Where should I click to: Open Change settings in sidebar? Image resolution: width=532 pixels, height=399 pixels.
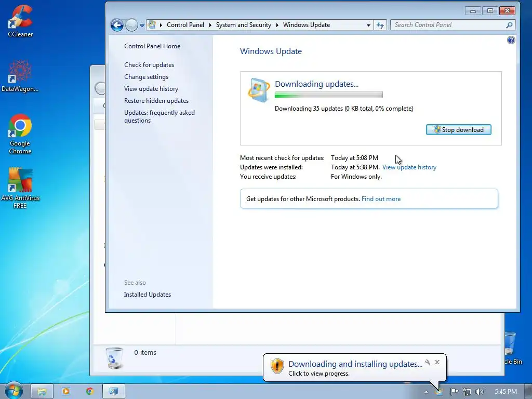tap(146, 77)
